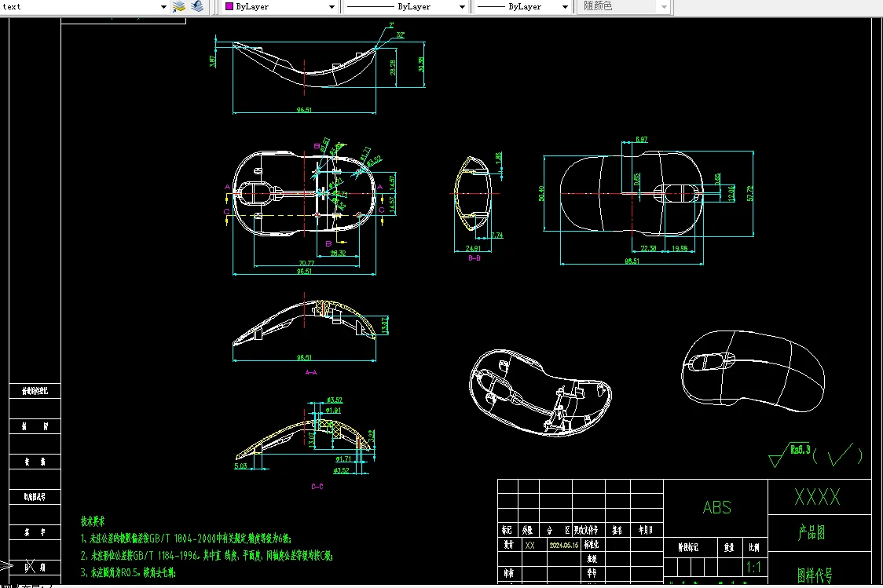The height and width of the screenshot is (588, 883).
Task: Select technical note line 1 with GB/T 1804-2000
Action: (x=186, y=539)
